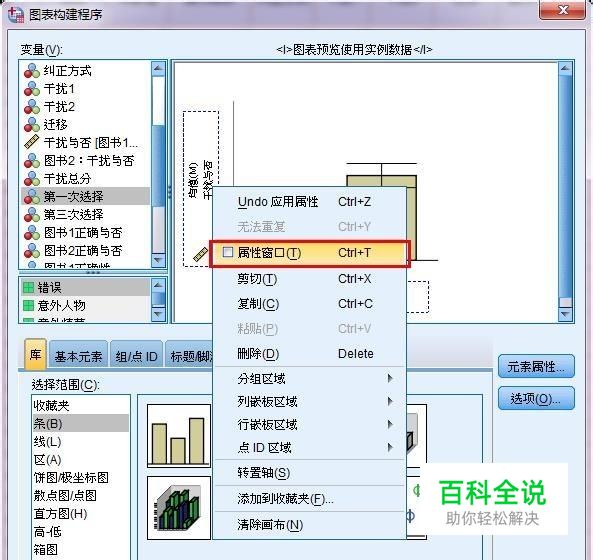Click the nominal icon beside 干扰2
The width and height of the screenshot is (593, 560).
pos(32,107)
